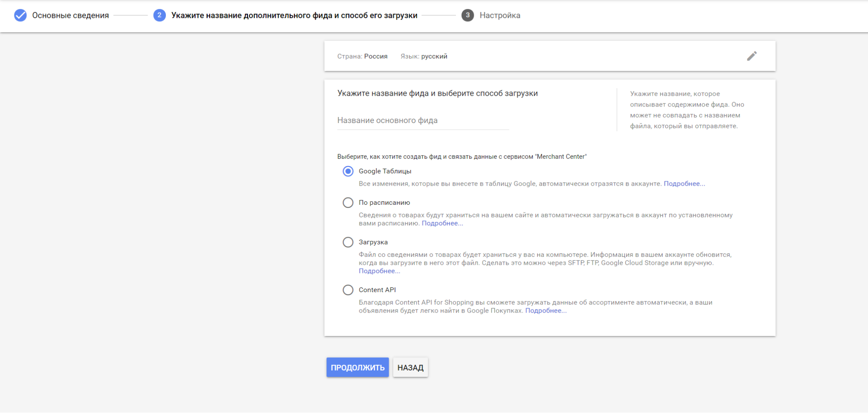Click the По расписанию option label
The height and width of the screenshot is (413, 868).
[384, 203]
